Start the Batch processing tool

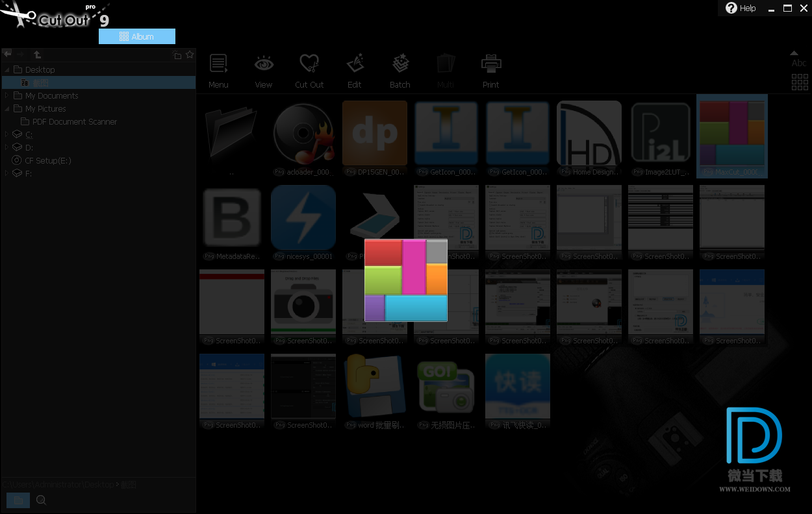click(400, 64)
